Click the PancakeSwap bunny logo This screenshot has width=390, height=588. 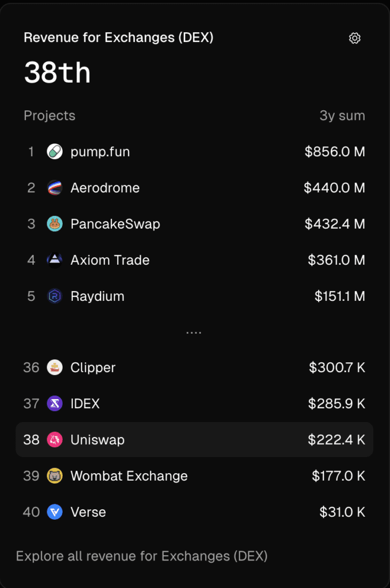(x=55, y=224)
